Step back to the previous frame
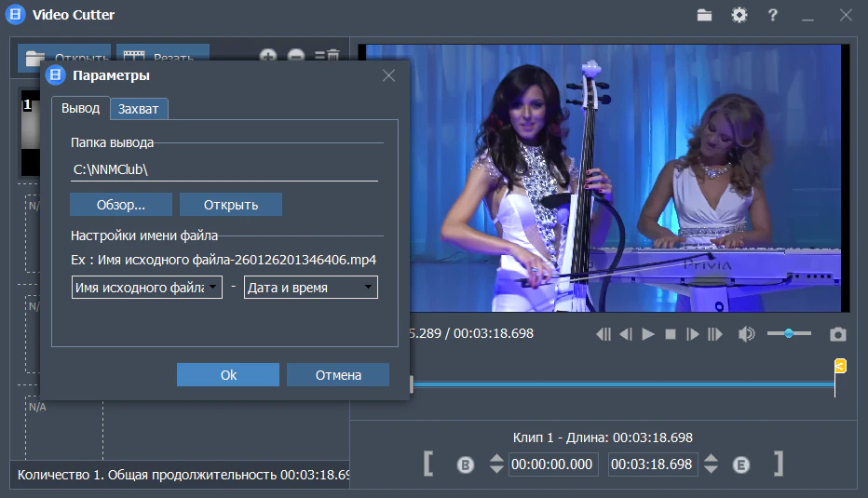This screenshot has width=868, height=498. (x=626, y=334)
